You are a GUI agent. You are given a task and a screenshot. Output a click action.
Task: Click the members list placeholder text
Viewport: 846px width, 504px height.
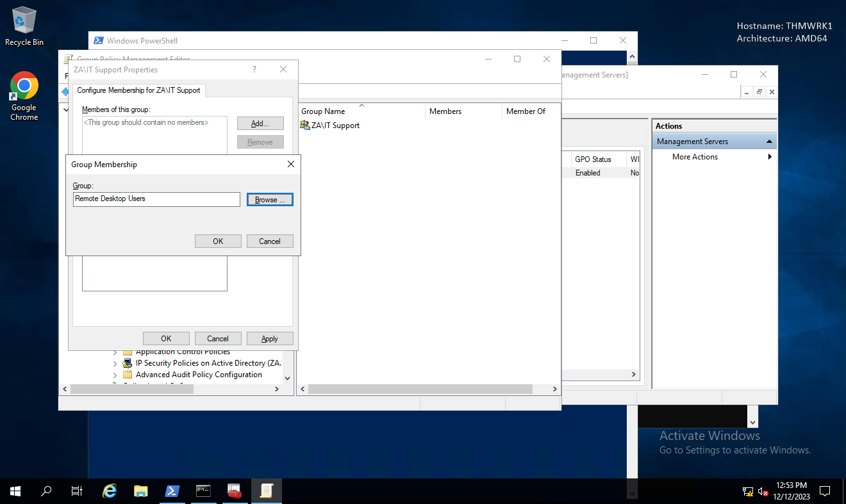point(146,122)
